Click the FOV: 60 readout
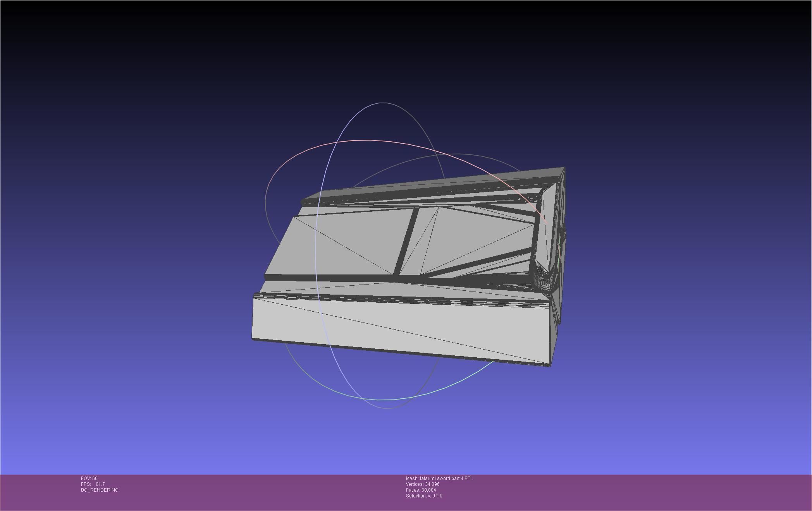The image size is (812, 511). [x=89, y=478]
